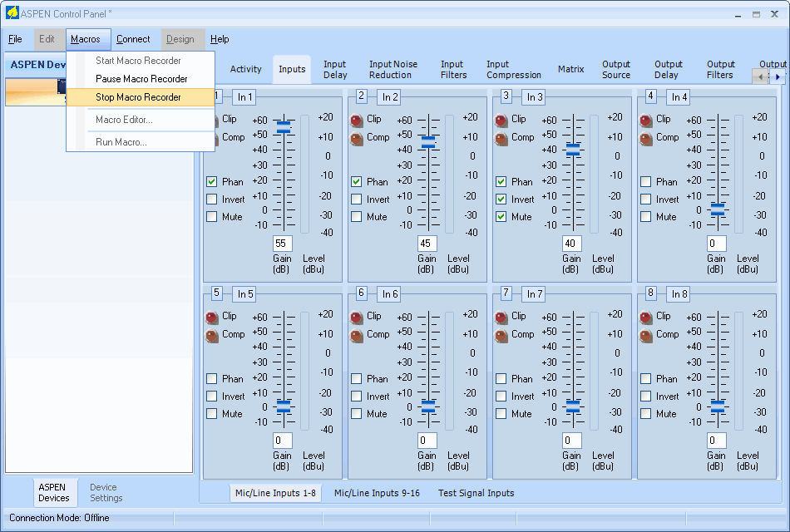Click the In 2 Comp indicator LED
This screenshot has width=790, height=532.
357,139
